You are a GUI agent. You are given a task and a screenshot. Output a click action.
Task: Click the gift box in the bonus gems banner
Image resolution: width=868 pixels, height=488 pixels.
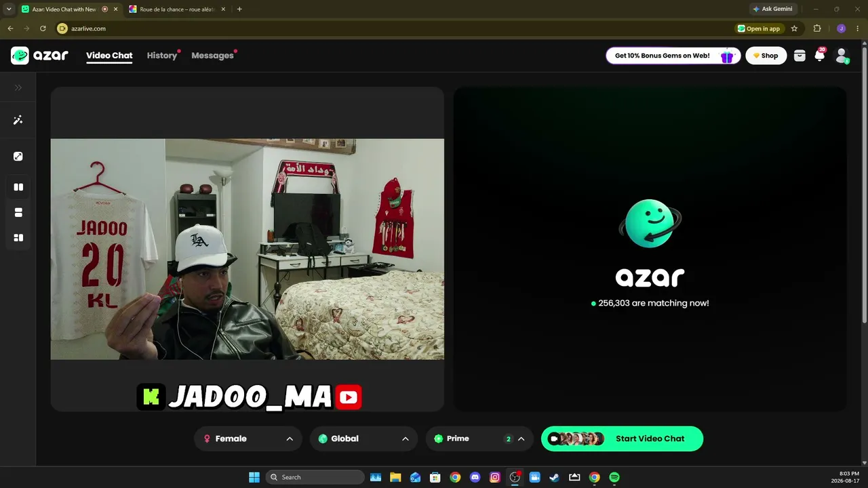tap(727, 56)
